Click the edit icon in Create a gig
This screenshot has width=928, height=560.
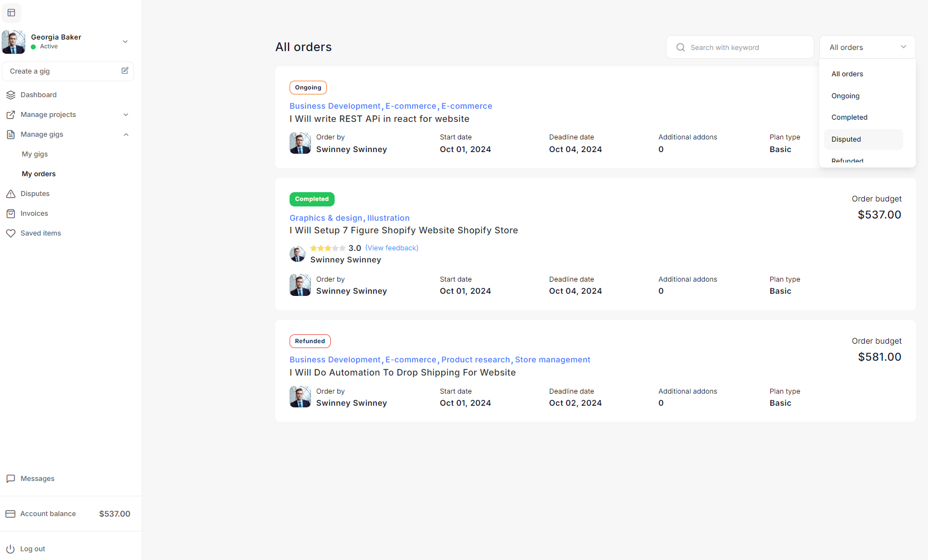click(x=125, y=71)
